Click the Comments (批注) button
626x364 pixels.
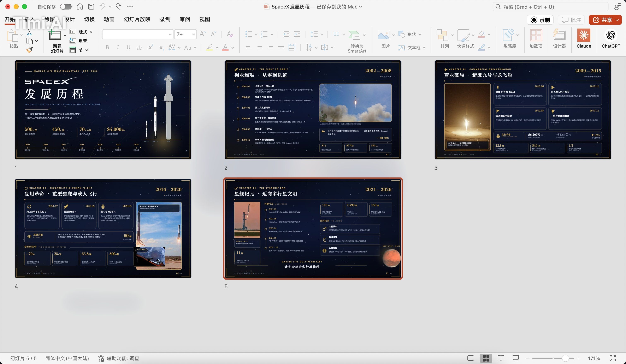(571, 20)
